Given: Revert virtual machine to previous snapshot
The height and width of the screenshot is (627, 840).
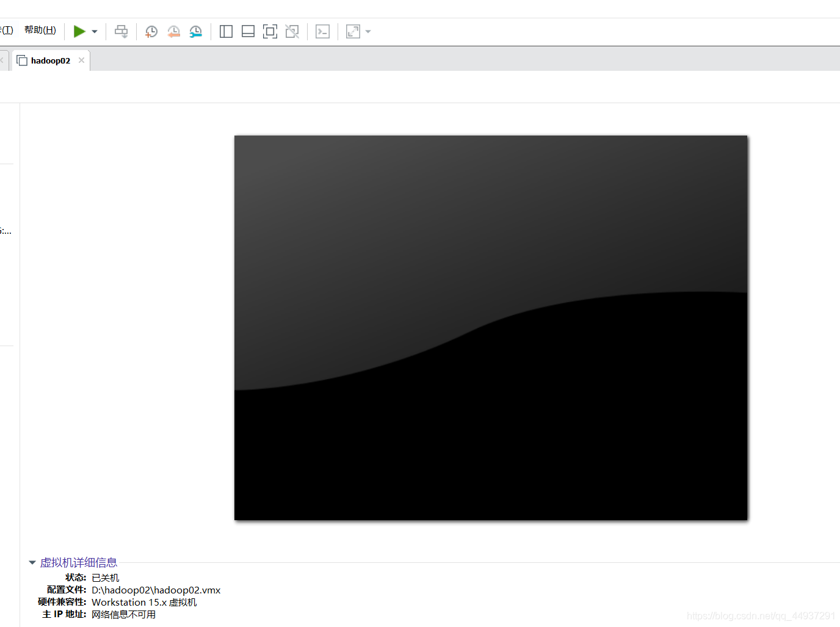Looking at the screenshot, I should (x=173, y=31).
